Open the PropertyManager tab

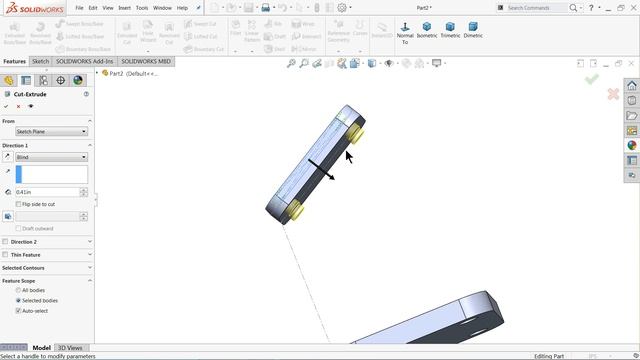[26, 80]
